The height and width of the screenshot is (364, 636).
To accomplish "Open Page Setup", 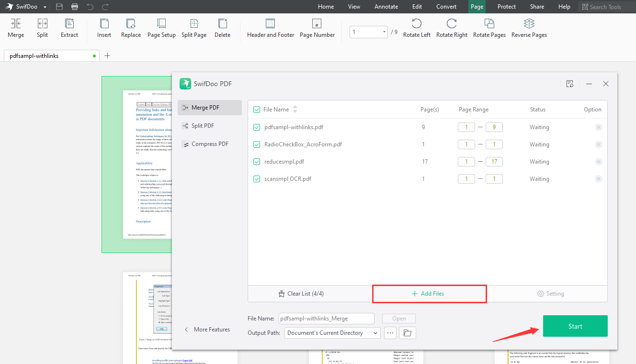I will (x=161, y=28).
